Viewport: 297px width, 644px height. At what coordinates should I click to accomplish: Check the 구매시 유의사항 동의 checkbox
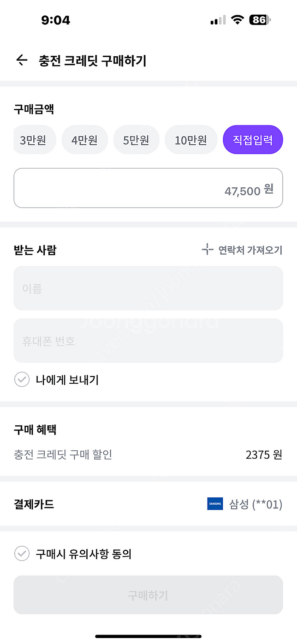22,553
